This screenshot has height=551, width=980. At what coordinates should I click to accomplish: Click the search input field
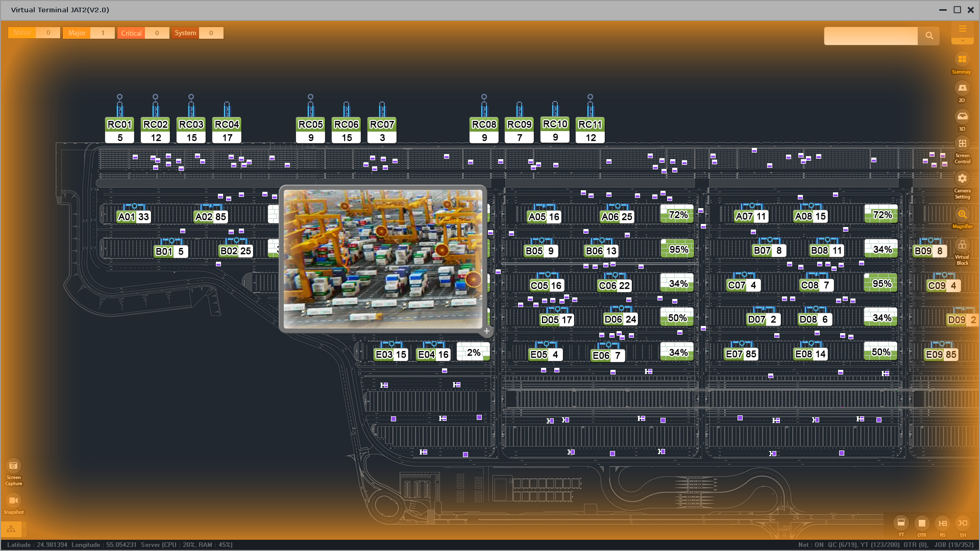(871, 36)
